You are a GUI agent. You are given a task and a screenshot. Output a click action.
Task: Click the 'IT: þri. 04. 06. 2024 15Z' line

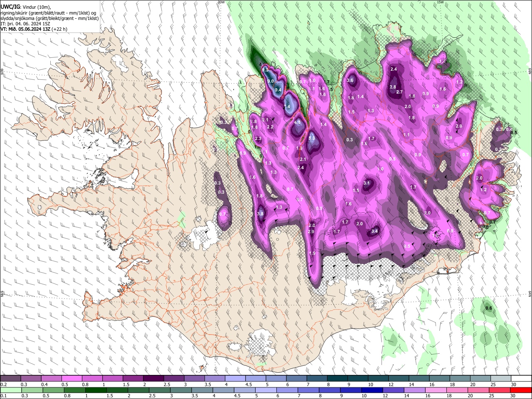[25, 24]
